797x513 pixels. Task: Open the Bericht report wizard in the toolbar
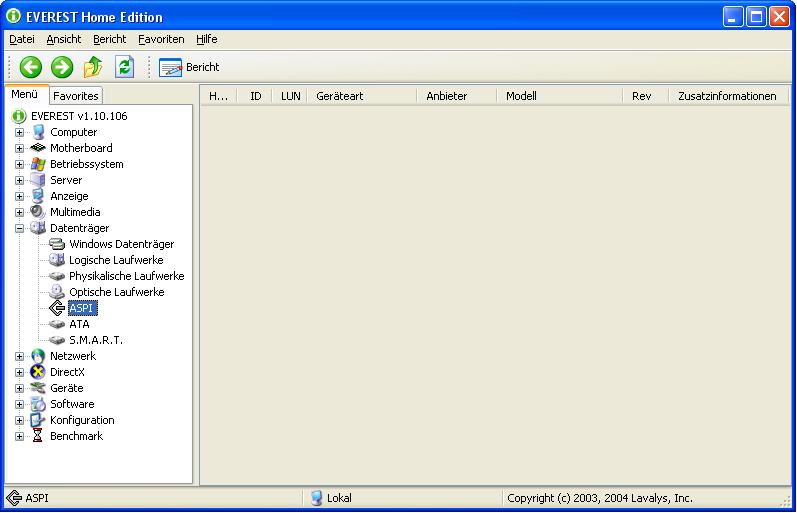coord(189,67)
